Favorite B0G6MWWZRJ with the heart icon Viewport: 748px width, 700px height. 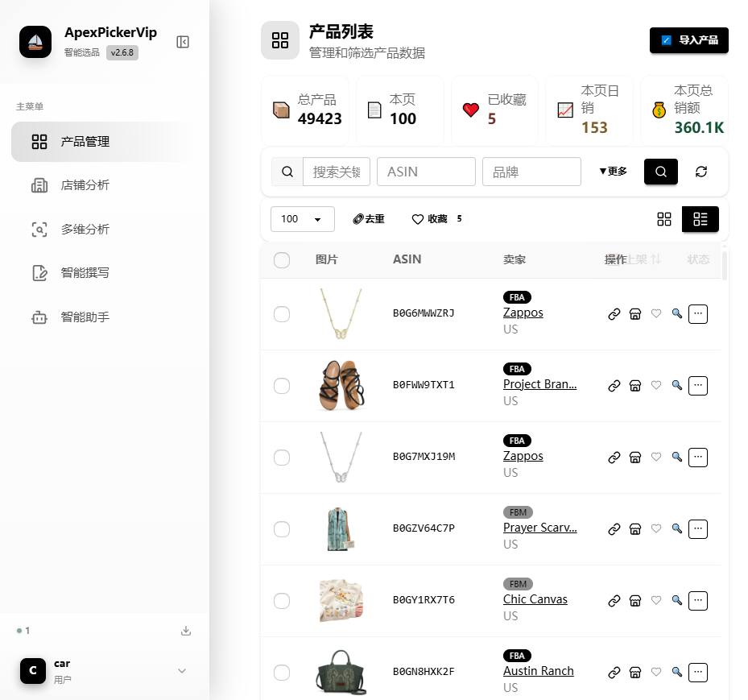656,313
